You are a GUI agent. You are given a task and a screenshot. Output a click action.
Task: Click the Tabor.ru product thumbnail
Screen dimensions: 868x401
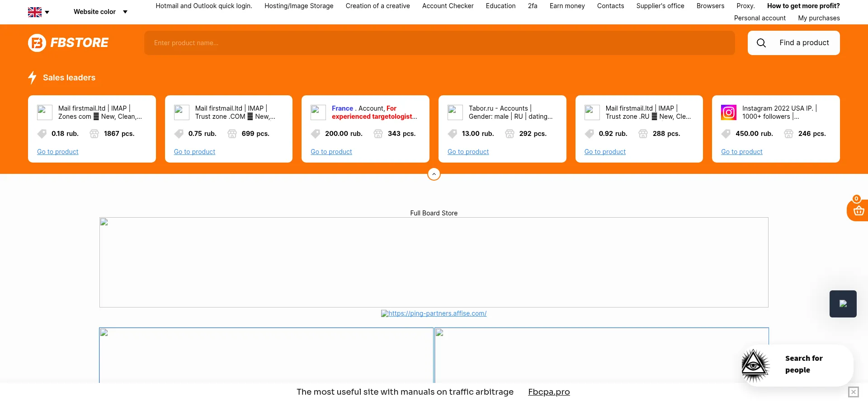point(455,112)
